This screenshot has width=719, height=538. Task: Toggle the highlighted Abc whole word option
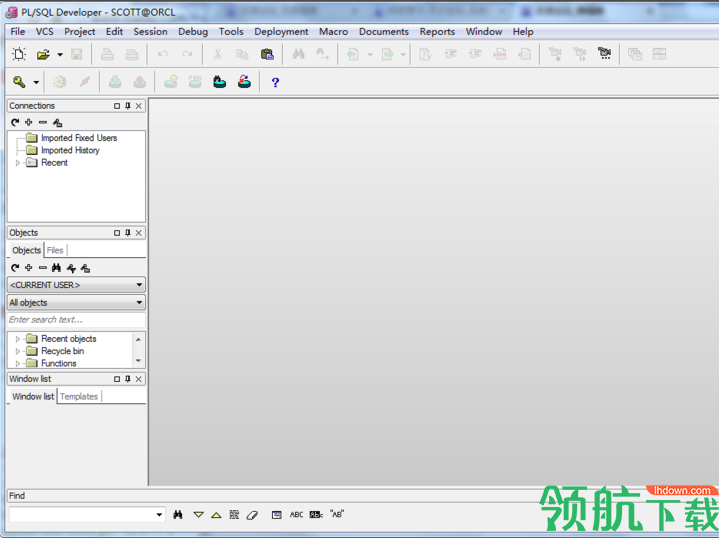pyautogui.click(x=316, y=515)
